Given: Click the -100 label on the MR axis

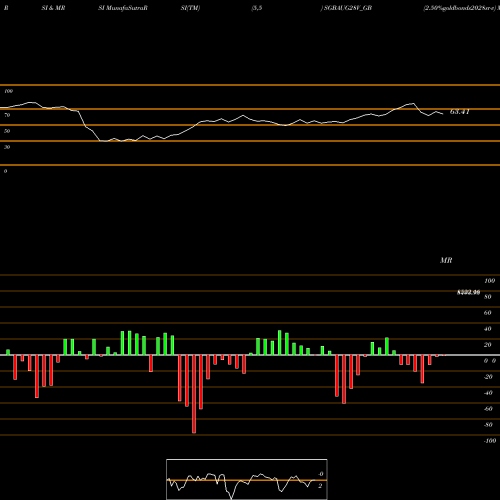Looking at the screenshot, I should click(x=490, y=441).
